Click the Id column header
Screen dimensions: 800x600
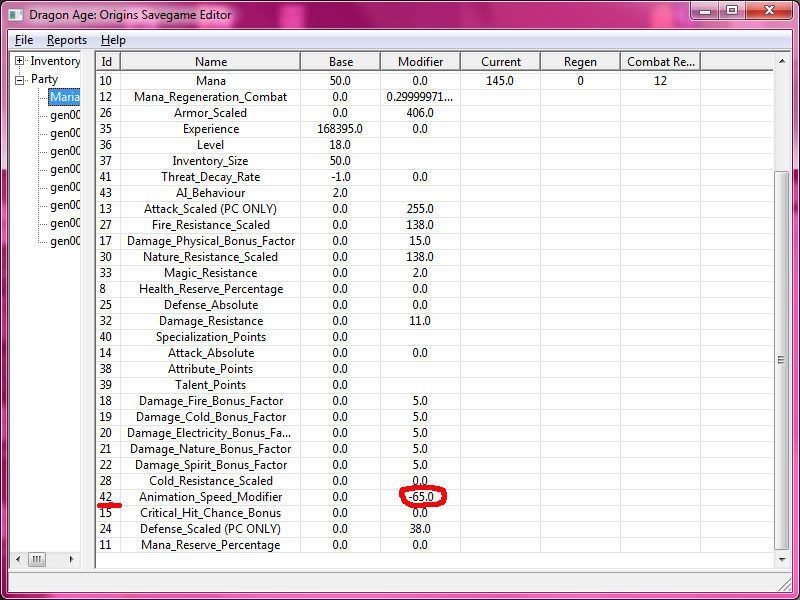[x=107, y=62]
